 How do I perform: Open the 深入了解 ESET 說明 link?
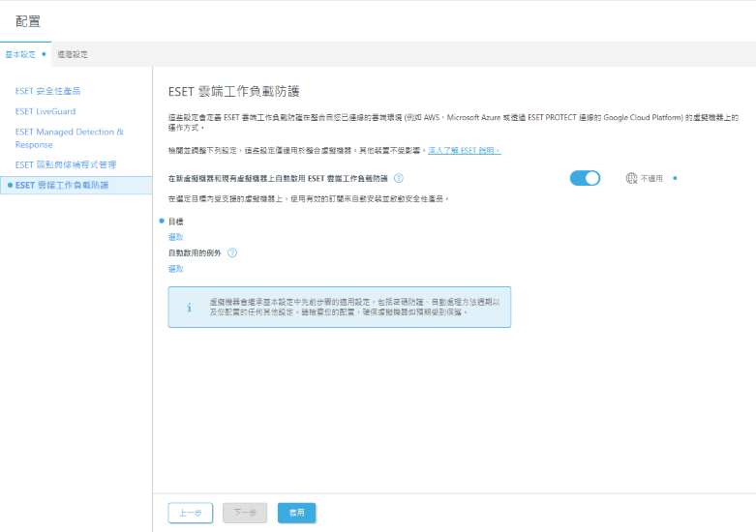click(x=465, y=150)
